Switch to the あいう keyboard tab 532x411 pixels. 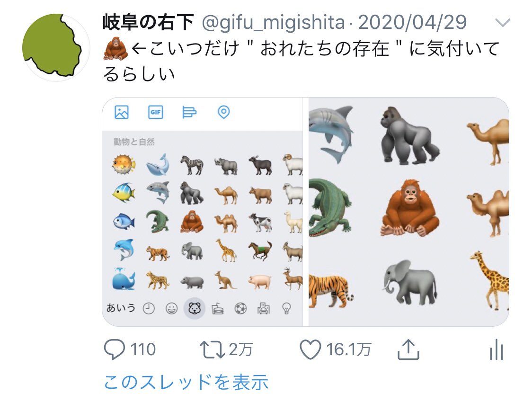pyautogui.click(x=121, y=308)
